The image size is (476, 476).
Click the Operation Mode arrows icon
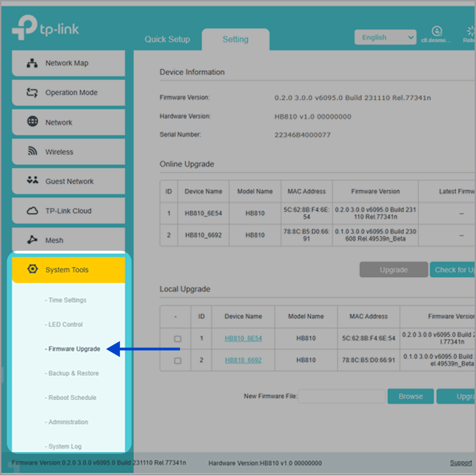[x=32, y=92]
